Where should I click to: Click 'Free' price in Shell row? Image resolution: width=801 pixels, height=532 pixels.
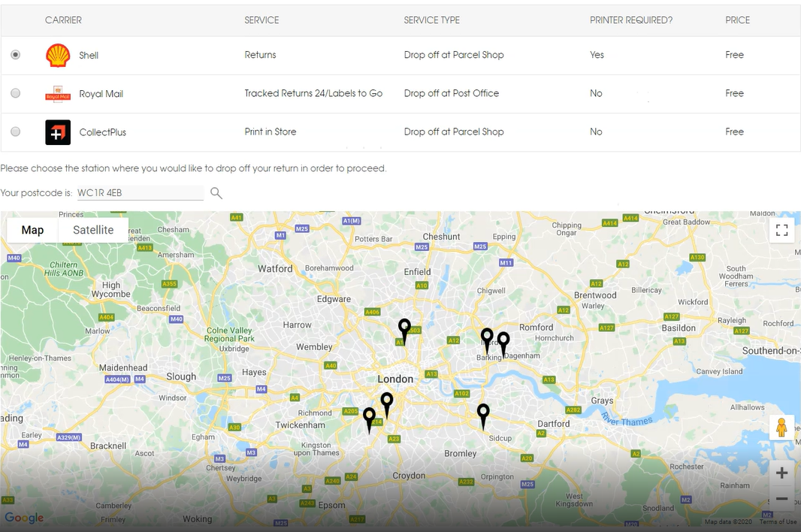[x=734, y=55]
